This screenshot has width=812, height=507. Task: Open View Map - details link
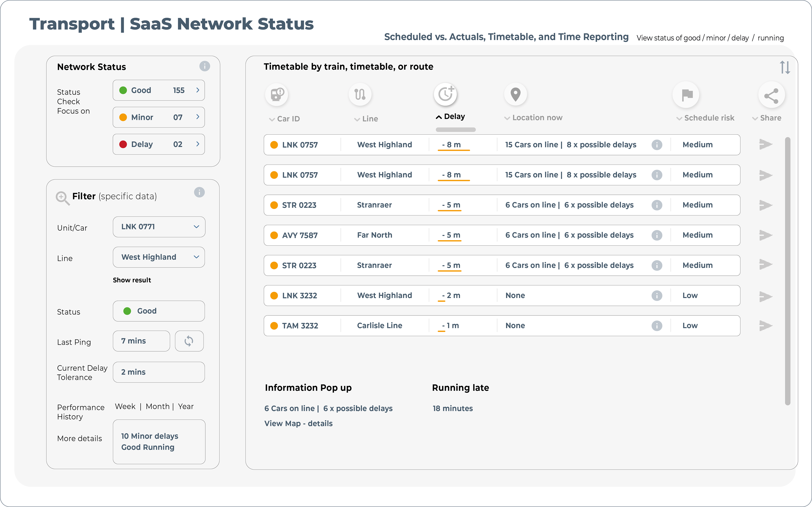coord(298,424)
